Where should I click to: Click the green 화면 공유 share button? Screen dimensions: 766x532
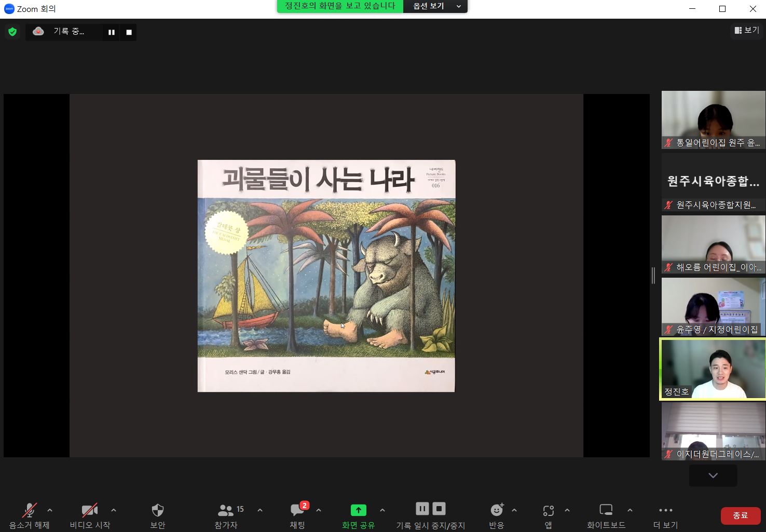(x=358, y=516)
